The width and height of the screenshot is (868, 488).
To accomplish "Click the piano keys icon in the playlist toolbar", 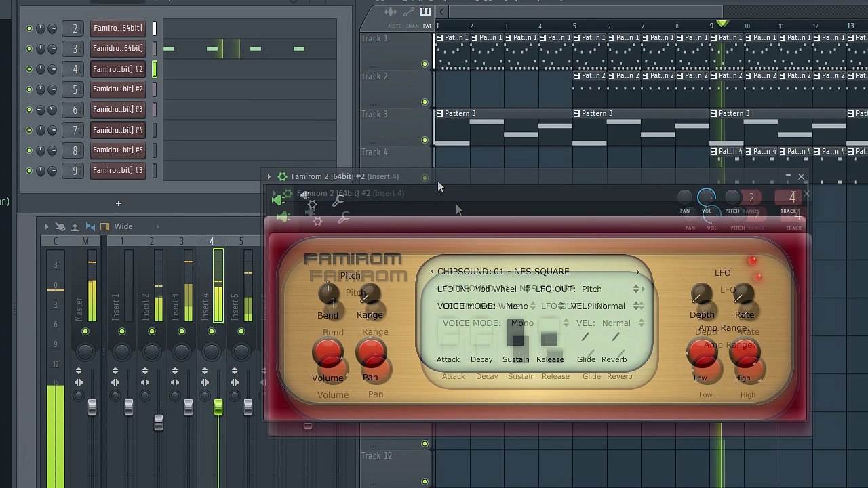I will point(425,12).
